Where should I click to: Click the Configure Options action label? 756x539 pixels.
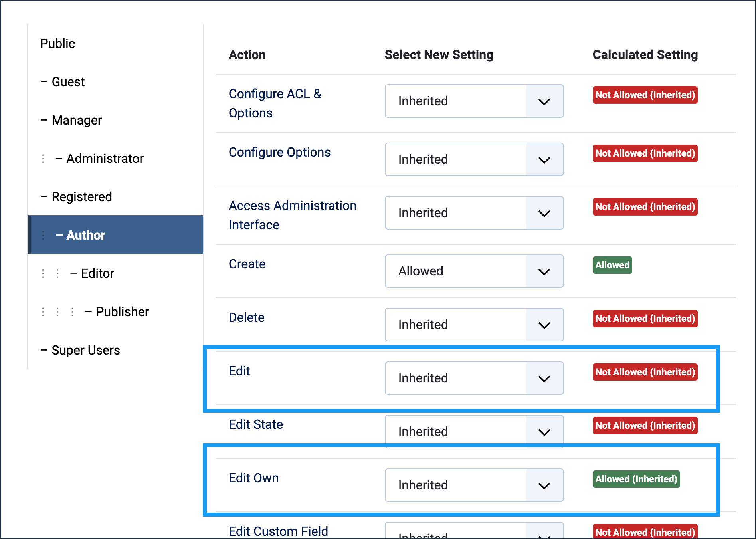pos(279,152)
